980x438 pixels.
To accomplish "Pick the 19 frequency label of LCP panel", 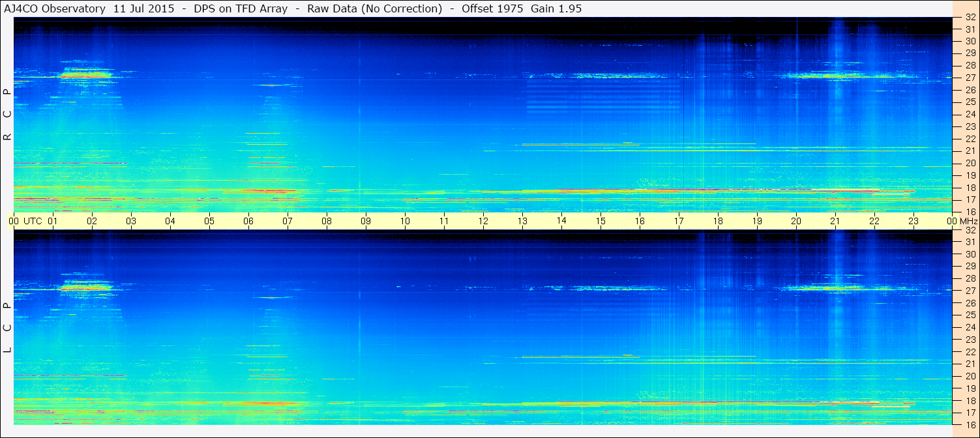I will coord(970,388).
